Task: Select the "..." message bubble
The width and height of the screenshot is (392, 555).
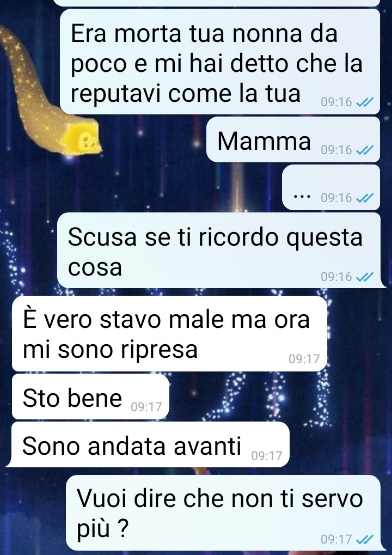Action: (331, 187)
